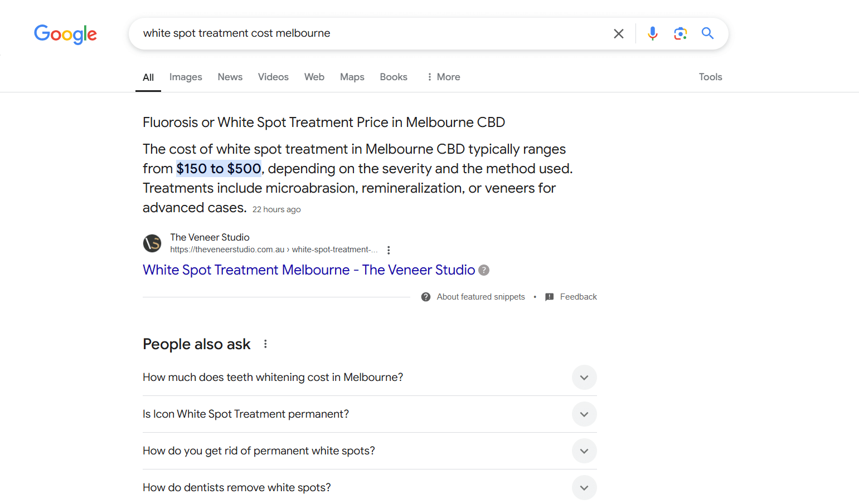
Task: Switch to the Maps tab
Action: 352,77
